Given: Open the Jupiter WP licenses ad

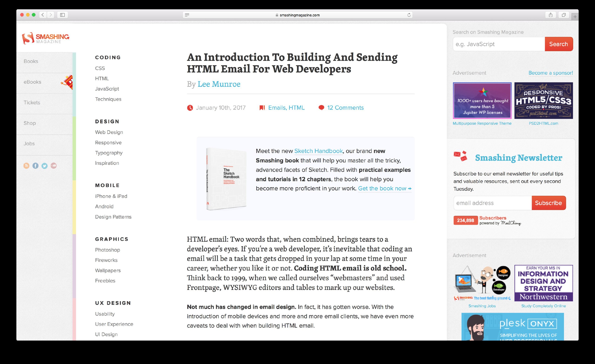Looking at the screenshot, I should (482, 101).
